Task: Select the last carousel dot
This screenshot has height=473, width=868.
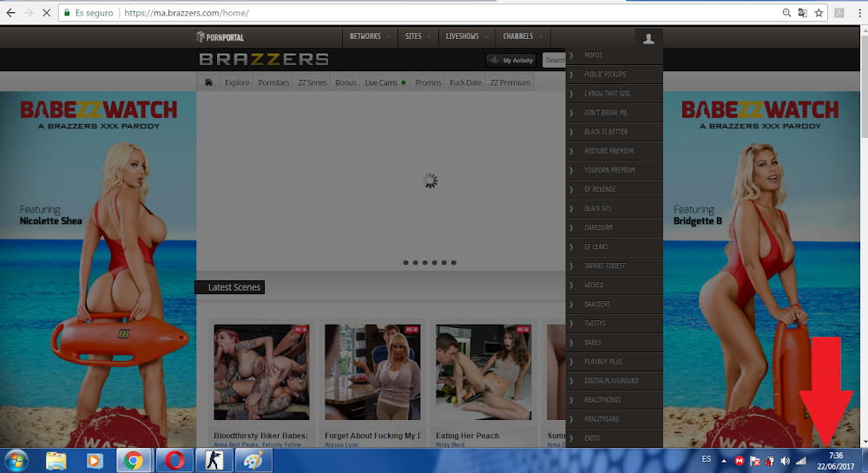Action: pyautogui.click(x=453, y=263)
